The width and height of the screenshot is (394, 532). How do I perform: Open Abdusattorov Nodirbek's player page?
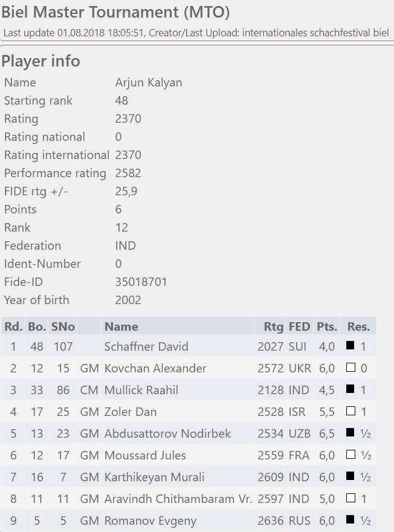click(167, 433)
